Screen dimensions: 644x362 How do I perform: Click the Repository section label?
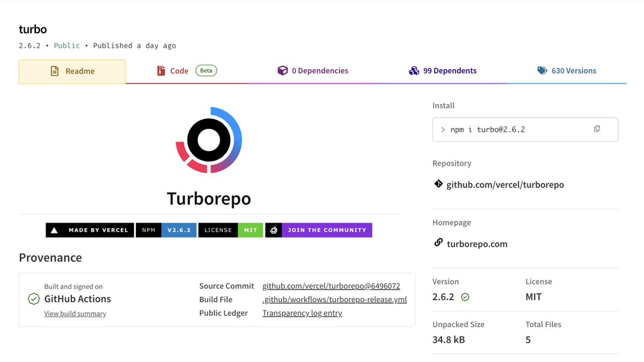click(452, 163)
